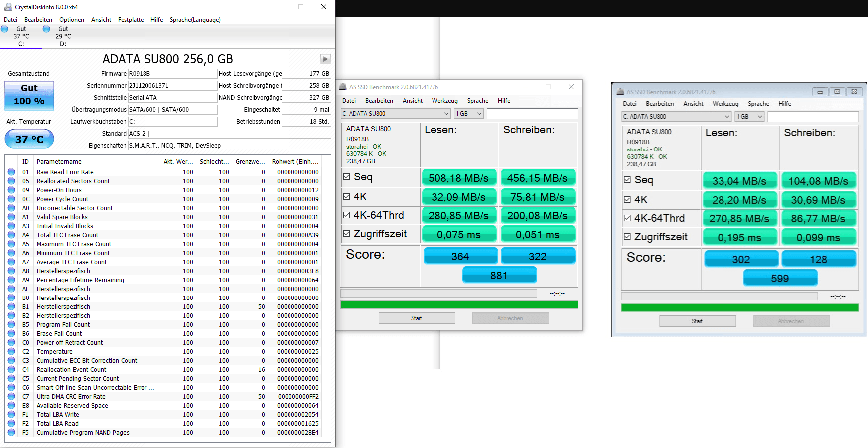Click status orb for Uncorrectable Sector Count row

pyautogui.click(x=11, y=208)
